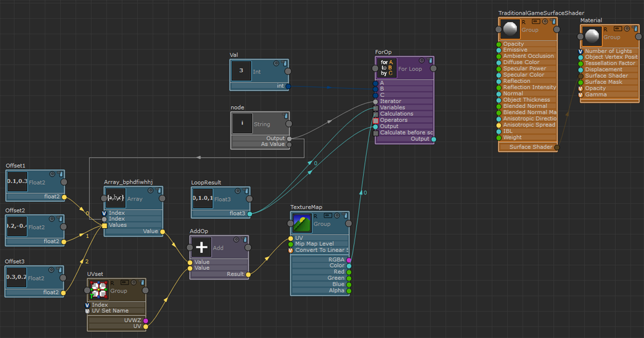Toggle the Variables square socket on ForOp
Screen dimensions: 644x338
click(x=375, y=108)
